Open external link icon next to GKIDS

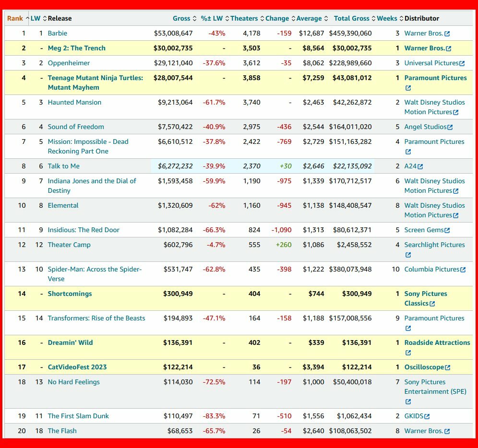(x=427, y=416)
